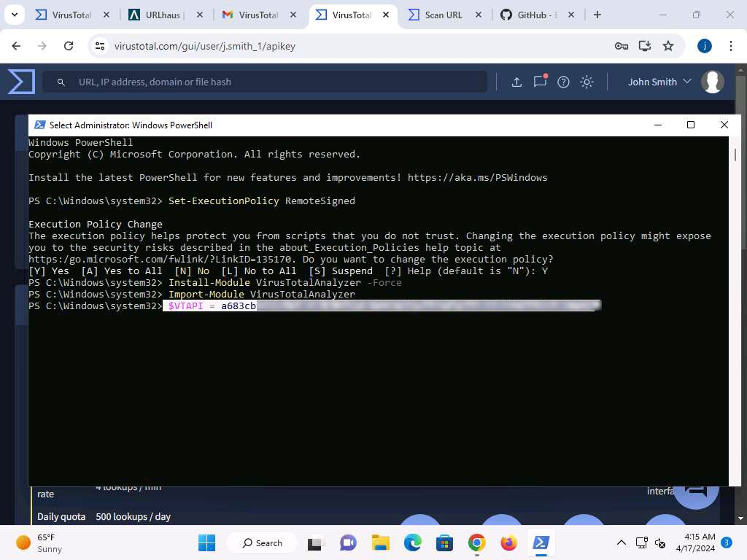Open the VirusTotal logo home icon
The width and height of the screenshot is (747, 560).
pos(21,82)
